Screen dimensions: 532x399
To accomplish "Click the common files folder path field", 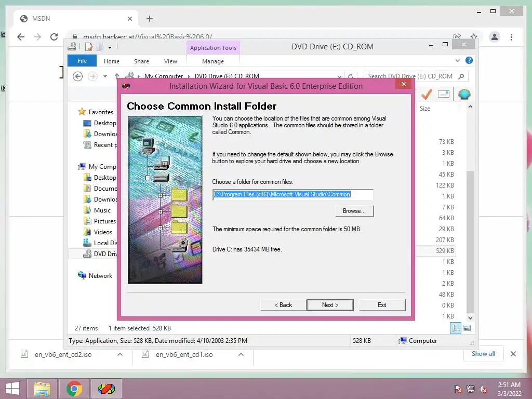I will (x=293, y=194).
